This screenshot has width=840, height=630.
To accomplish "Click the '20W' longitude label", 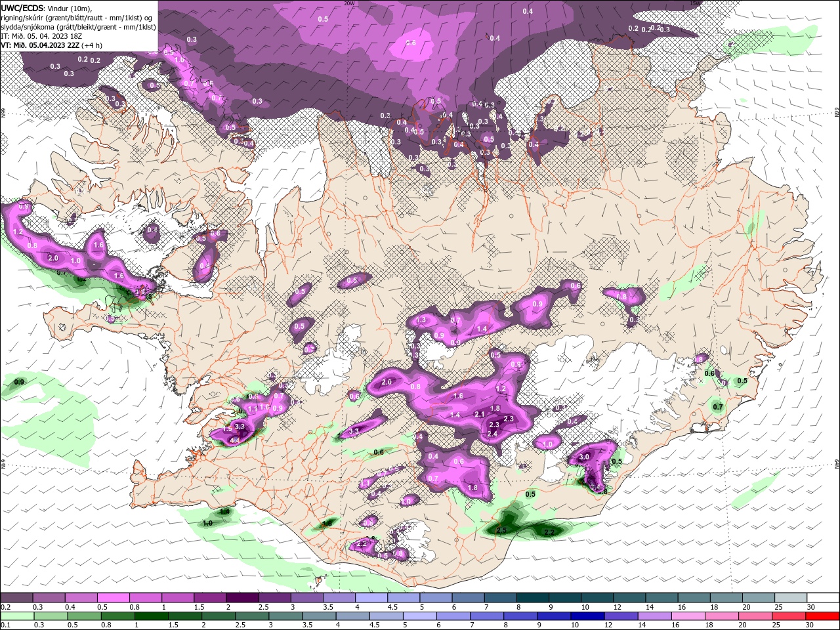I will pyautogui.click(x=349, y=3).
